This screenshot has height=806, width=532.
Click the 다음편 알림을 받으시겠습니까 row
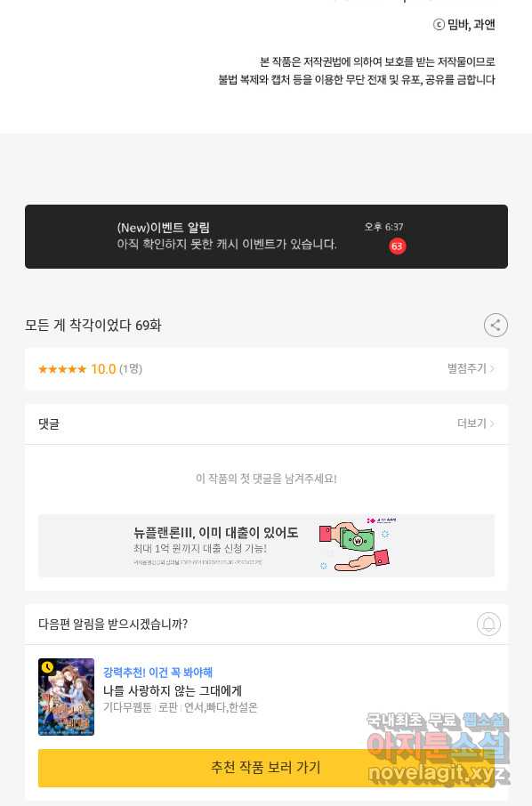click(266, 624)
